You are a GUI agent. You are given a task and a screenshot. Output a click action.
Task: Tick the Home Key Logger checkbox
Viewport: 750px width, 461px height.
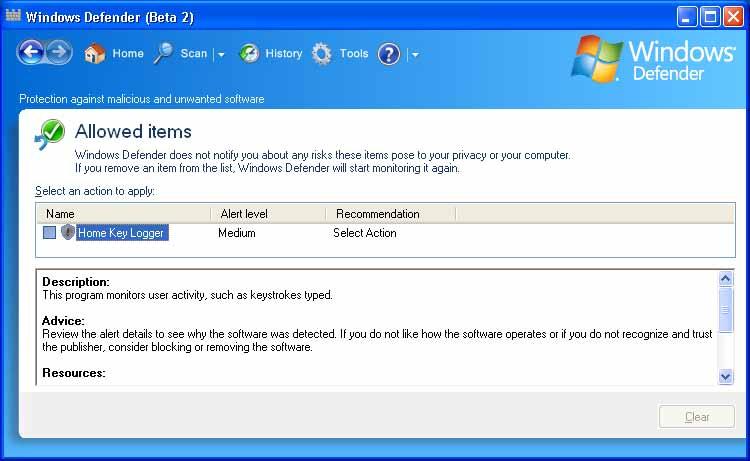[x=49, y=233]
